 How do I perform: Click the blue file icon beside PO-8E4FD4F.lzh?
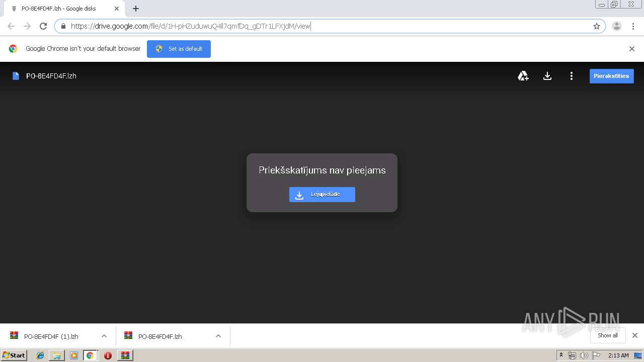point(16,76)
